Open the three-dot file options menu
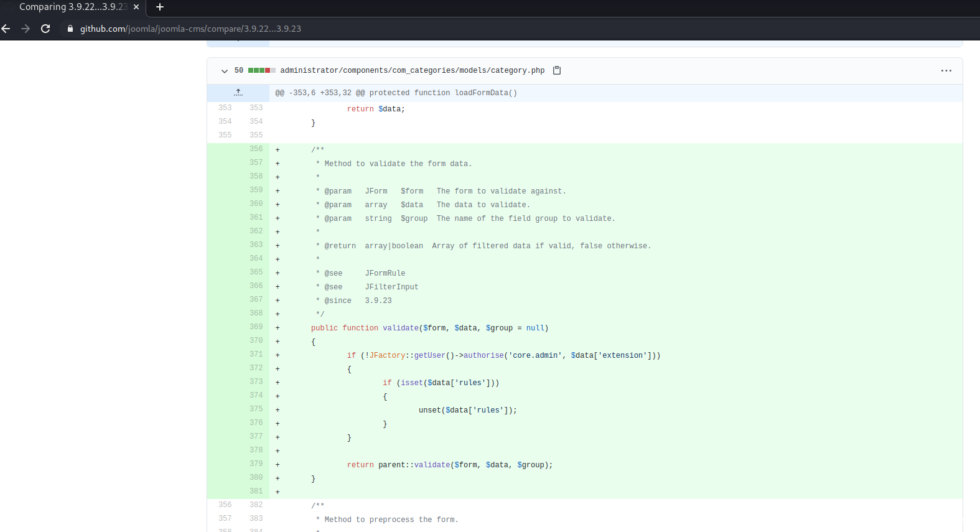The image size is (980, 532). point(946,71)
